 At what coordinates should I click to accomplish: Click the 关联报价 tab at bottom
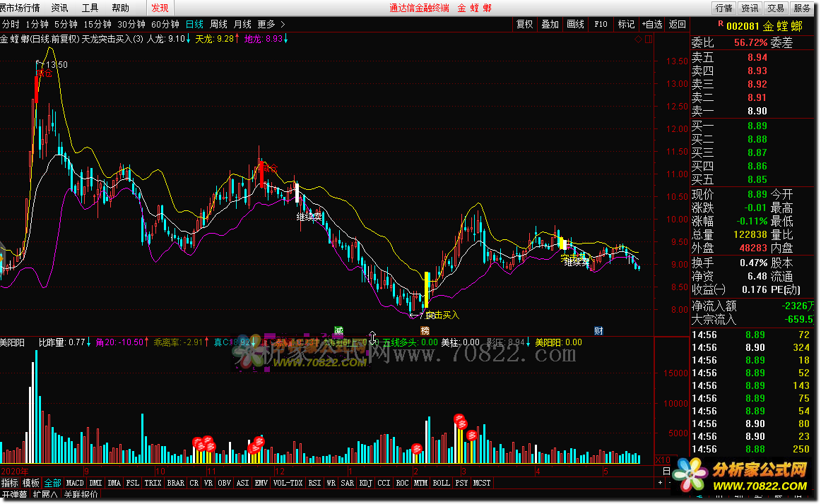(81, 494)
